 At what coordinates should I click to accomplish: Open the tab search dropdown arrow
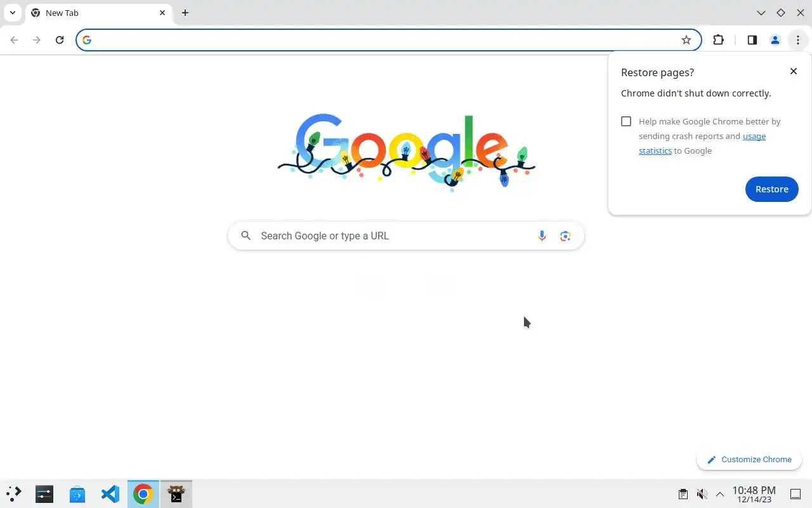(x=12, y=13)
